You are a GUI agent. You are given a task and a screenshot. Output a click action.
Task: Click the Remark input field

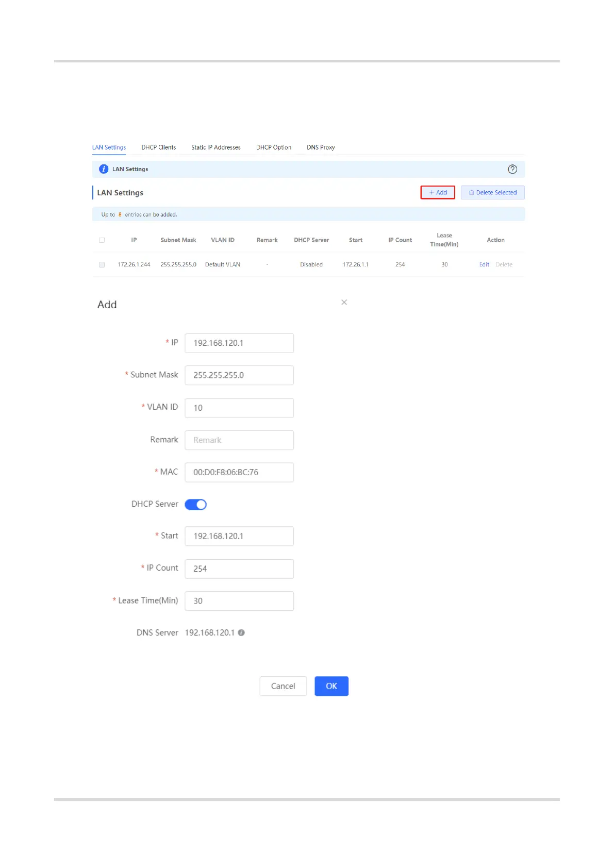click(x=239, y=440)
